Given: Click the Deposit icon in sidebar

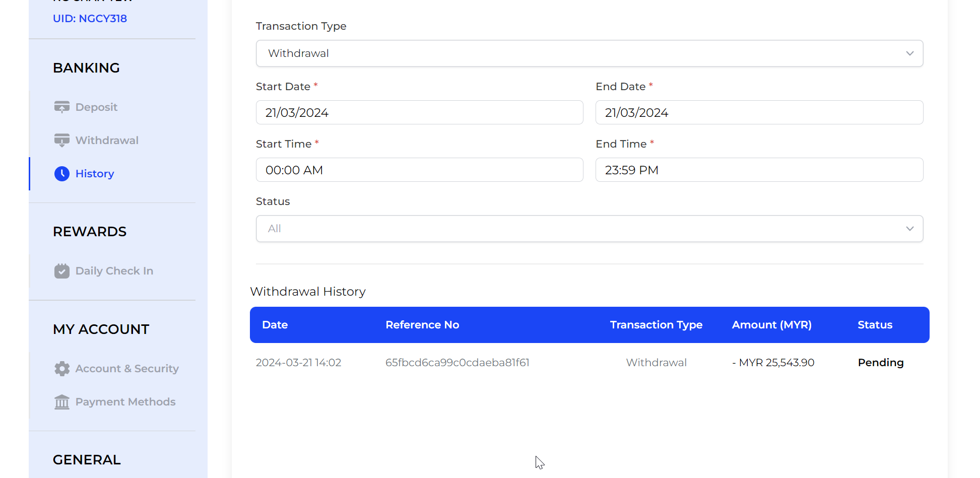Looking at the screenshot, I should click(x=61, y=107).
